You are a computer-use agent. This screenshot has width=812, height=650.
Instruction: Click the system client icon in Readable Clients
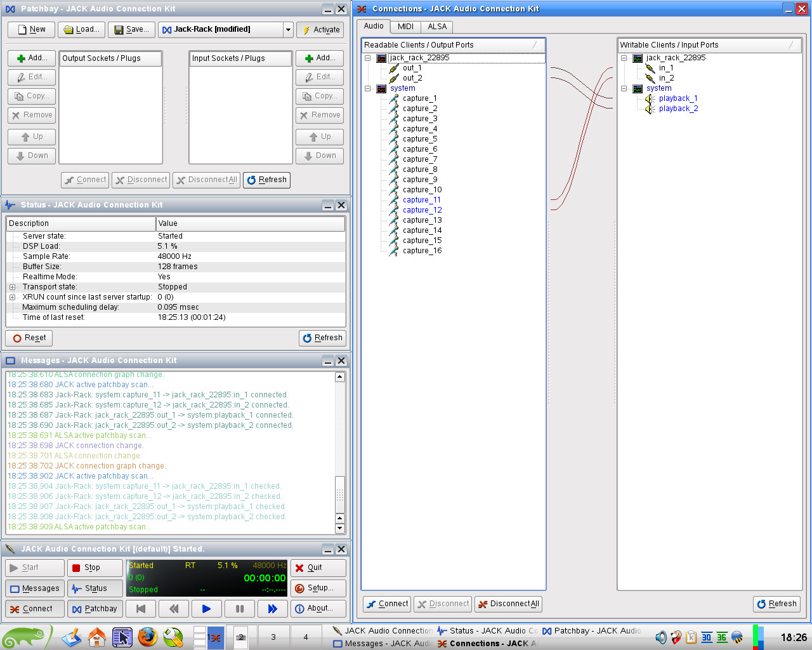381,88
